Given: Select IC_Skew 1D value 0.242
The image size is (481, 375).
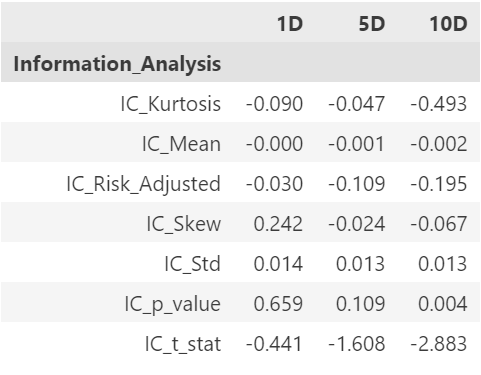Looking at the screenshot, I should pos(278,224).
